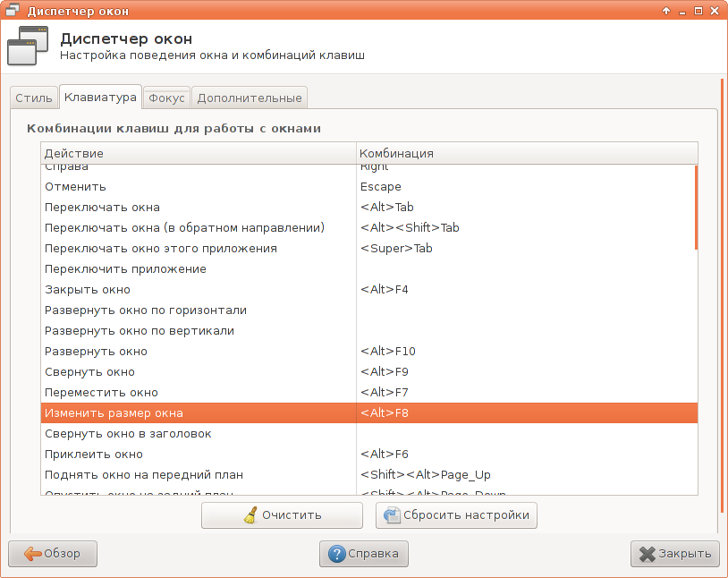The height and width of the screenshot is (578, 728).
Task: Click the X icon on Закрыть button
Action: (648, 554)
